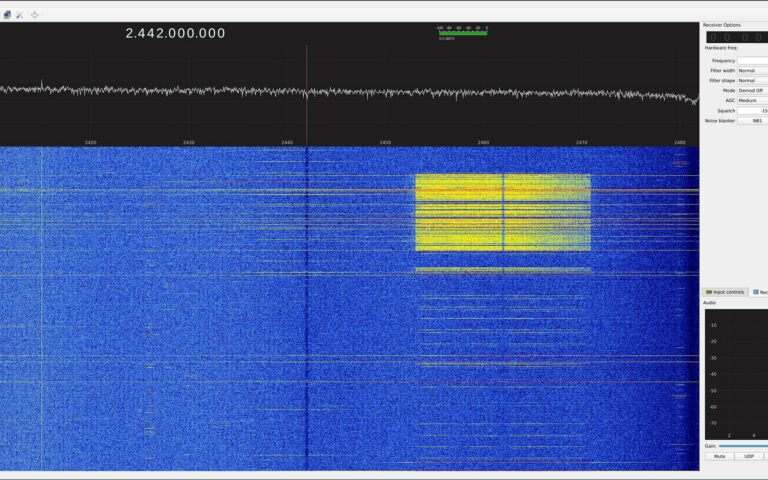Adjust the audio Gain slider

[x=743, y=446]
